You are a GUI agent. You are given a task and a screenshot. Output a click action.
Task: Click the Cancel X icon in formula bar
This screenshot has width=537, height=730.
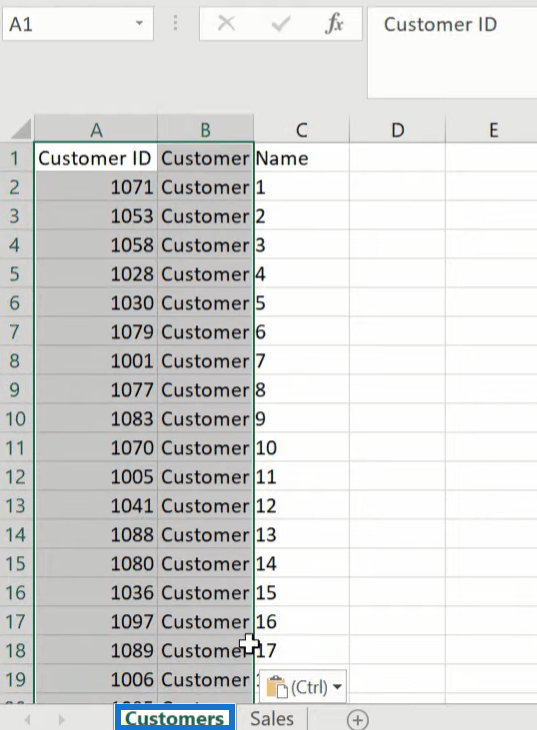pos(226,23)
